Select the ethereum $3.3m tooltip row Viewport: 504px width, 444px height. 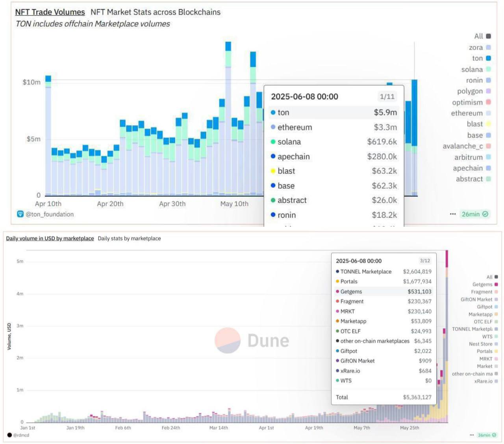pos(334,127)
